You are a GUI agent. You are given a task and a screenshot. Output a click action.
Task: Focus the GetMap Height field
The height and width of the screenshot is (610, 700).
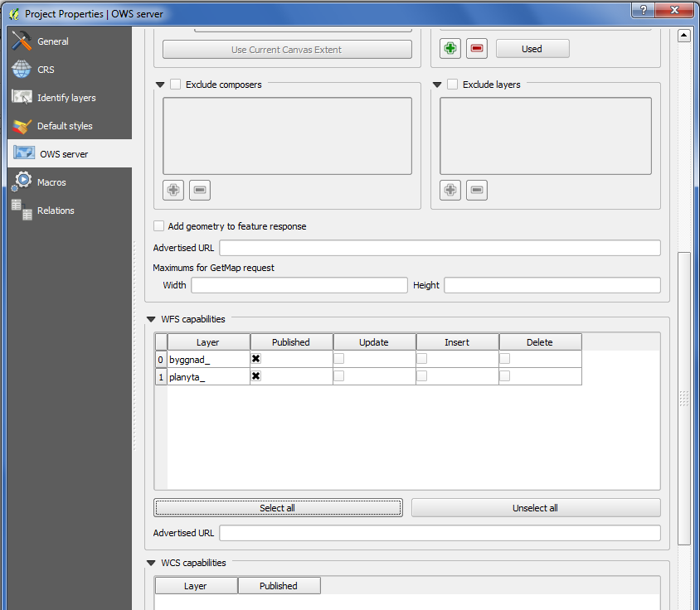coord(552,285)
